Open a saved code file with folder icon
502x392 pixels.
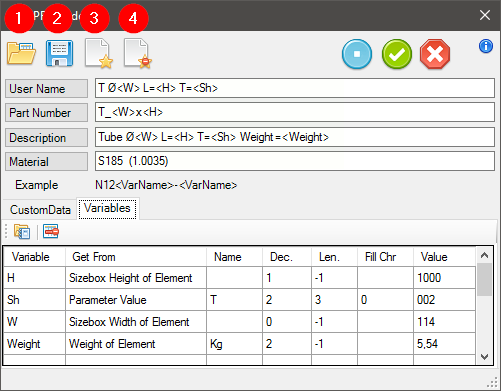(x=21, y=53)
